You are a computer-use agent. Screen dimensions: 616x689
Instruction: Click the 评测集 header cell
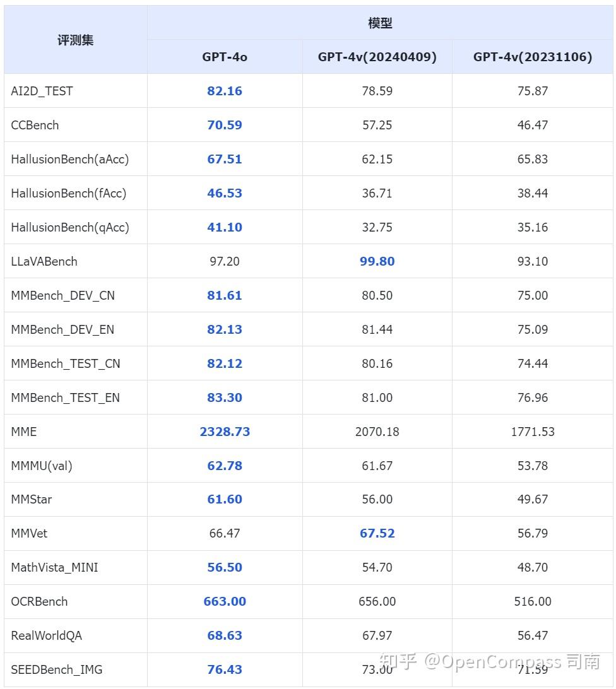pyautogui.click(x=76, y=40)
